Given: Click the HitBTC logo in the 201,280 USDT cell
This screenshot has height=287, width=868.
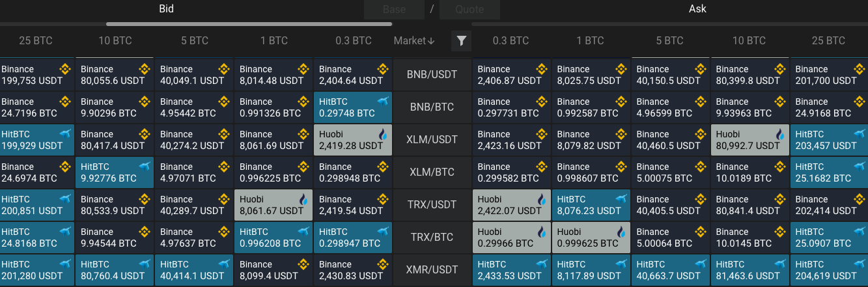Looking at the screenshot, I should point(65,264).
